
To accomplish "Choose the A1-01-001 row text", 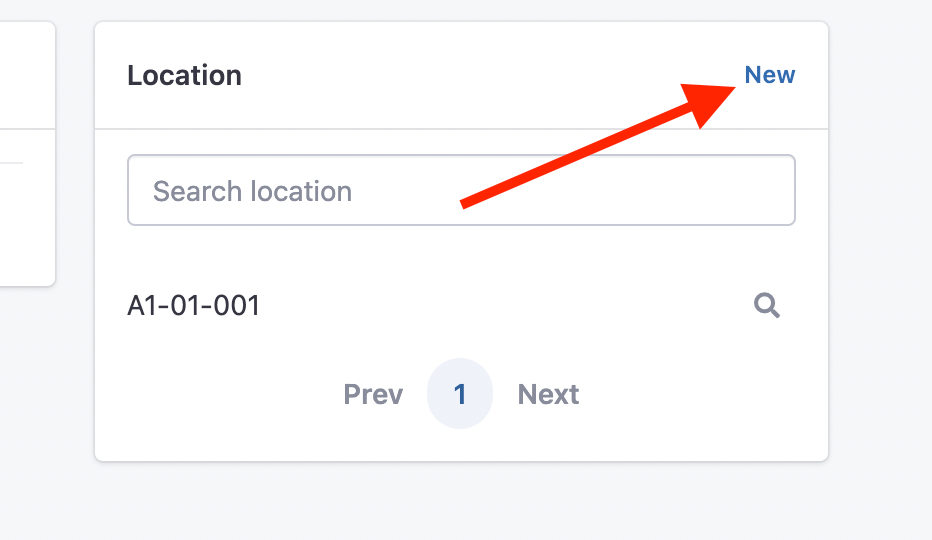I will point(194,306).
